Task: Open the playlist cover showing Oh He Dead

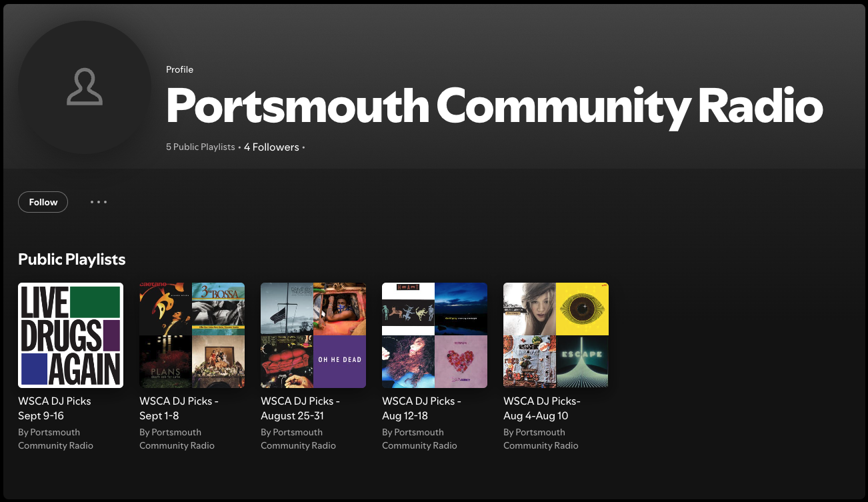Action: (313, 335)
